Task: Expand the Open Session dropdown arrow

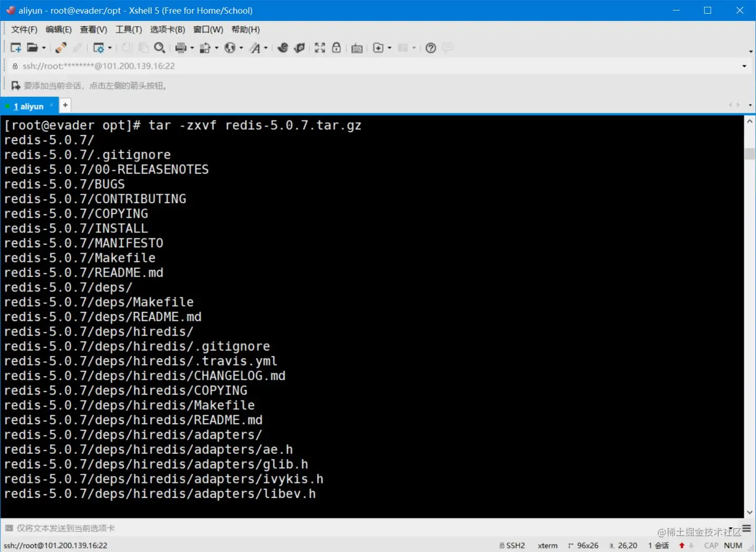Action: 44,48
